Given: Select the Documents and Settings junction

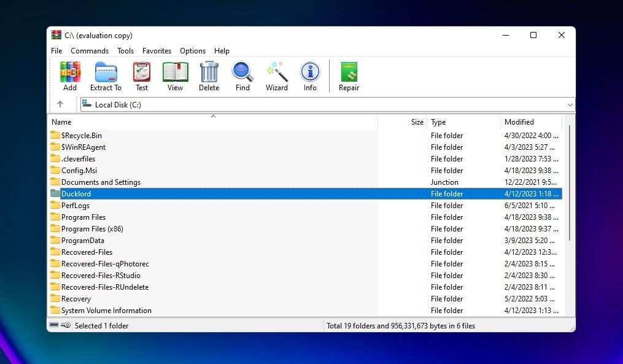Looking at the screenshot, I should click(101, 182).
